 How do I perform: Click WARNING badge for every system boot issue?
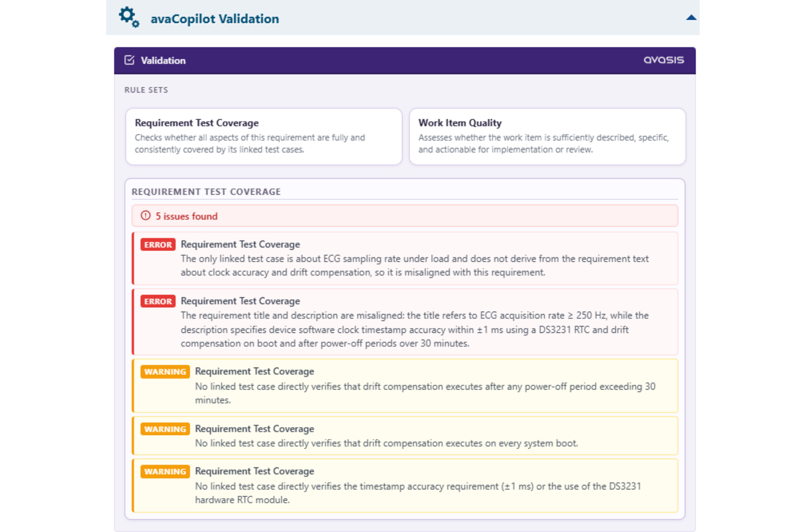point(165,429)
